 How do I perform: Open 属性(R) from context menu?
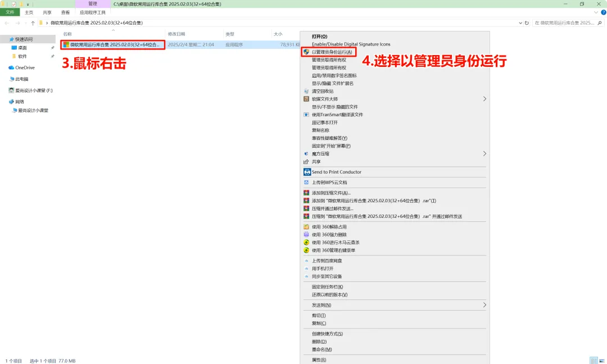pos(319,360)
